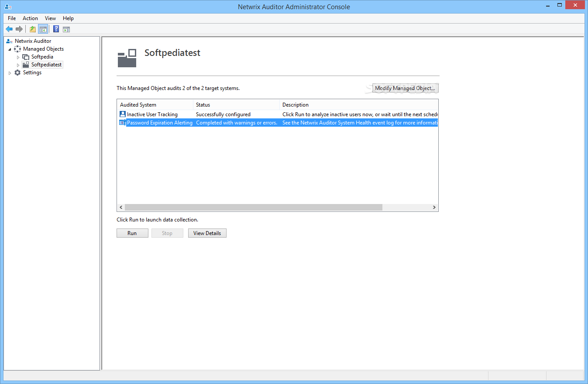Click the 'See the Netwrix Auditor System Health' description
This screenshot has width=588, height=384.
point(360,123)
